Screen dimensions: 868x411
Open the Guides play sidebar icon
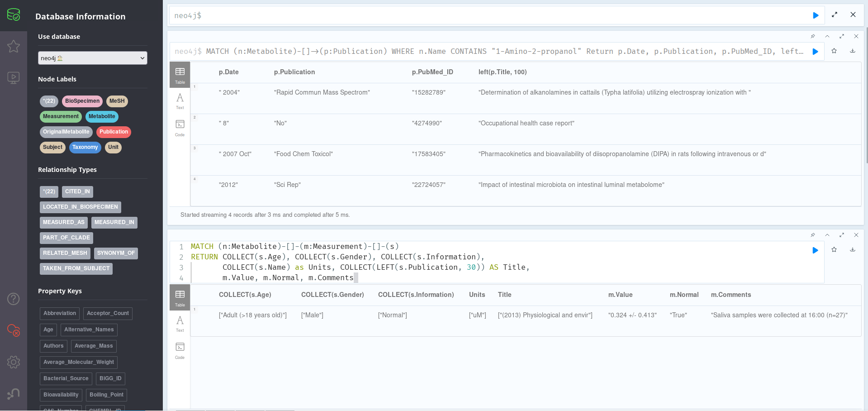[x=14, y=78]
